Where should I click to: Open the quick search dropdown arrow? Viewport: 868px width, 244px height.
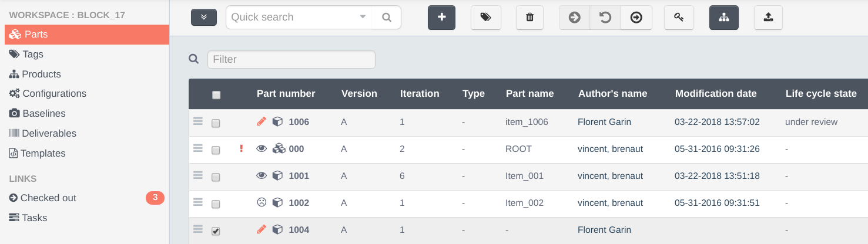[363, 17]
